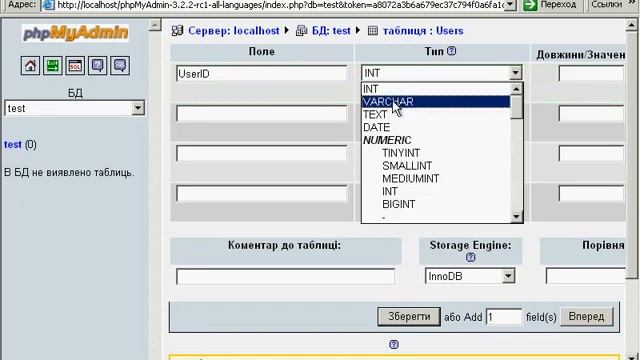The height and width of the screenshot is (360, 640).
Task: Click the third empty field name input
Action: (x=262, y=153)
